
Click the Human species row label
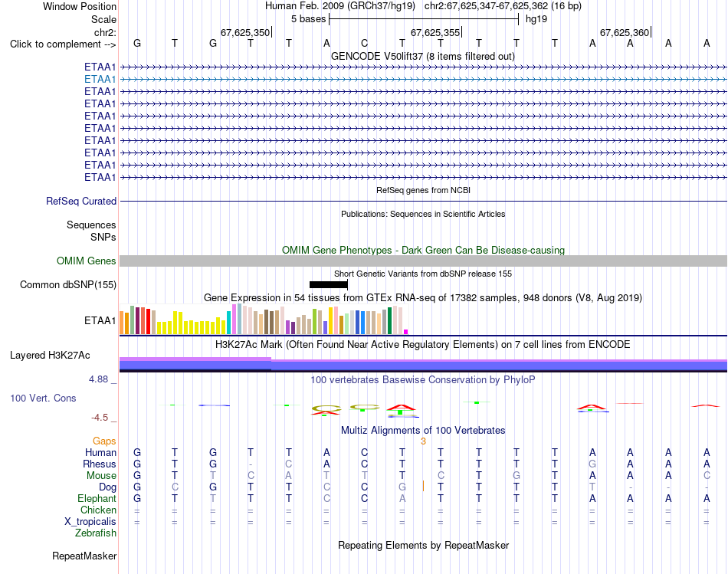100,452
